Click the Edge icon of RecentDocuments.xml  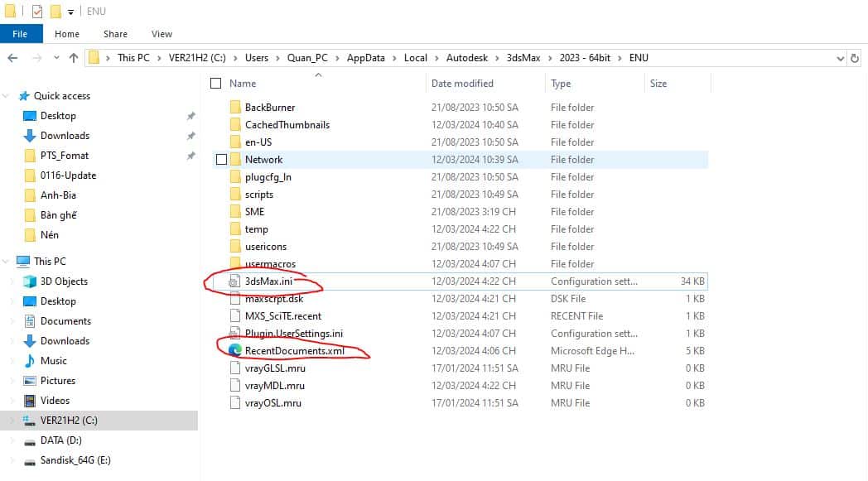click(x=235, y=351)
